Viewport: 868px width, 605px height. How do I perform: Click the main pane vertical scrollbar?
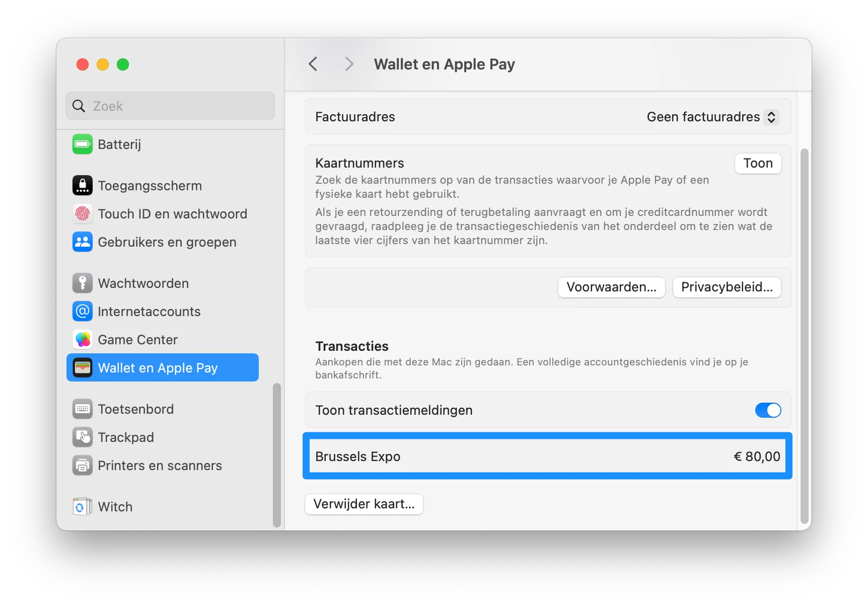click(x=804, y=336)
